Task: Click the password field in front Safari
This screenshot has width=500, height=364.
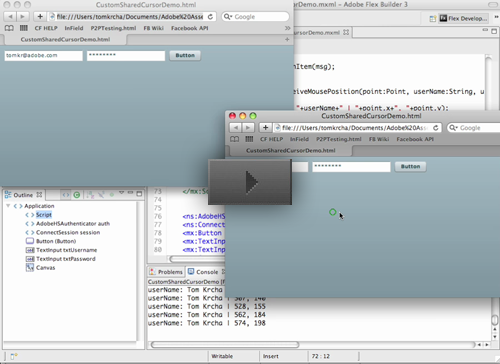Action: (351, 167)
